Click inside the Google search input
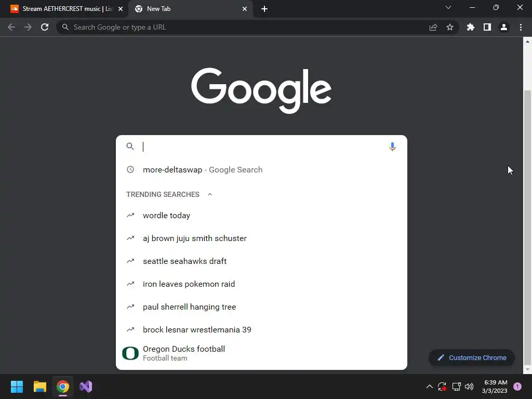Screen dimensions: 532x399 tap(261, 147)
